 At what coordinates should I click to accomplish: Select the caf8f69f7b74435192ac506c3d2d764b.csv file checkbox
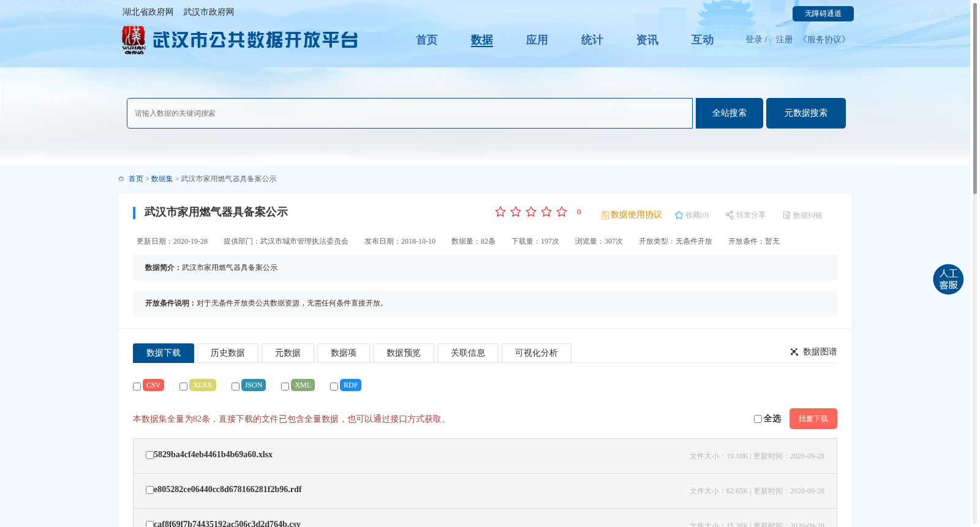coord(149,525)
